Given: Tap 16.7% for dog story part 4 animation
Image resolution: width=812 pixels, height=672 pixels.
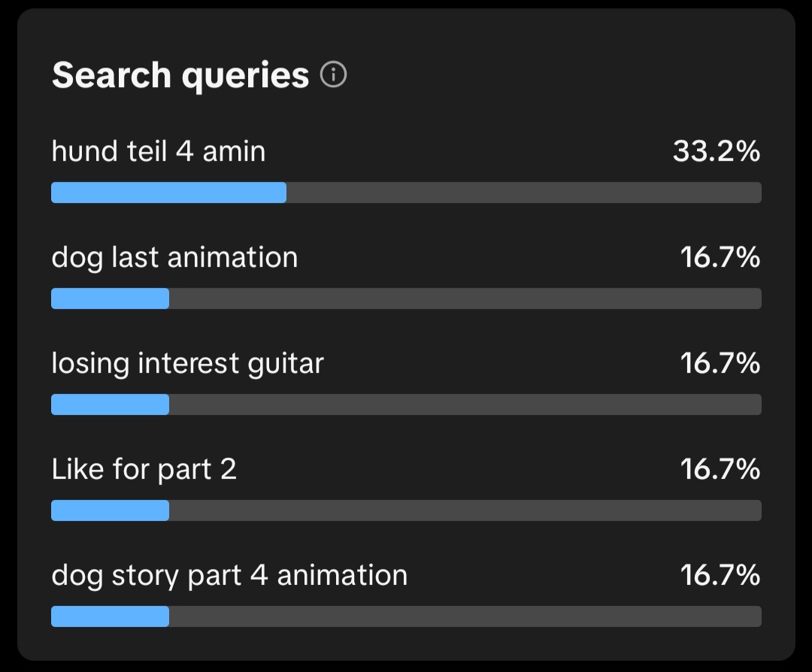Looking at the screenshot, I should pos(720,576).
